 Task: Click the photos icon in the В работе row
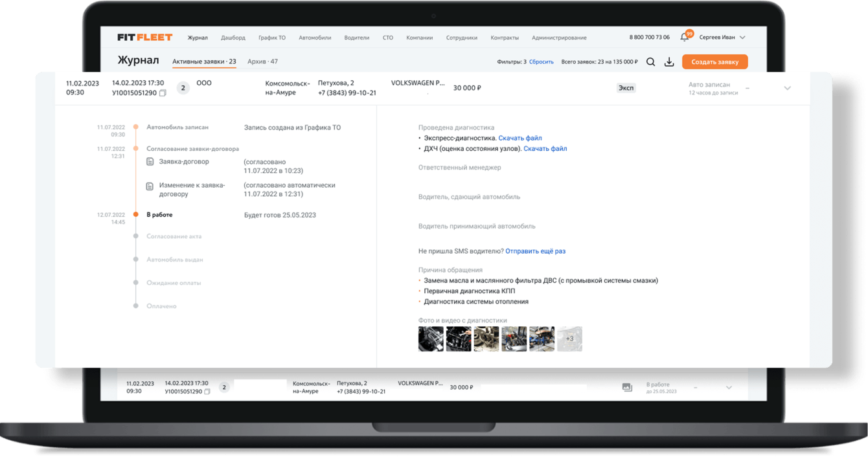(x=626, y=386)
